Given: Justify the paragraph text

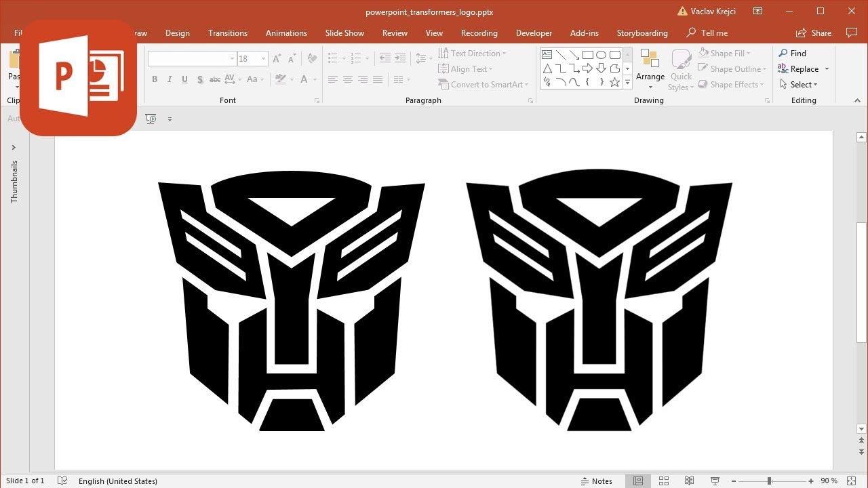Looking at the screenshot, I should click(377, 79).
